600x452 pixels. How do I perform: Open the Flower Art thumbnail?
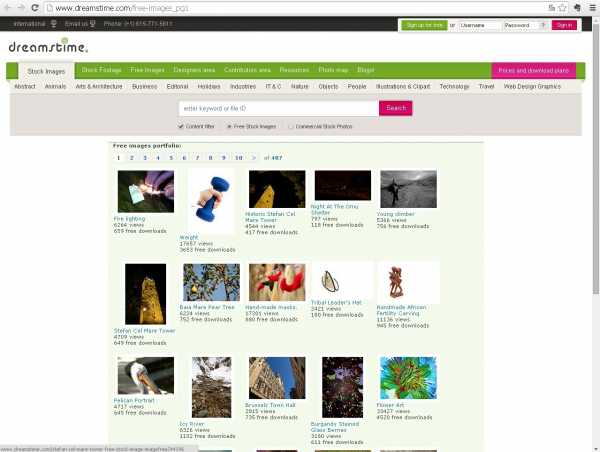[x=408, y=378]
